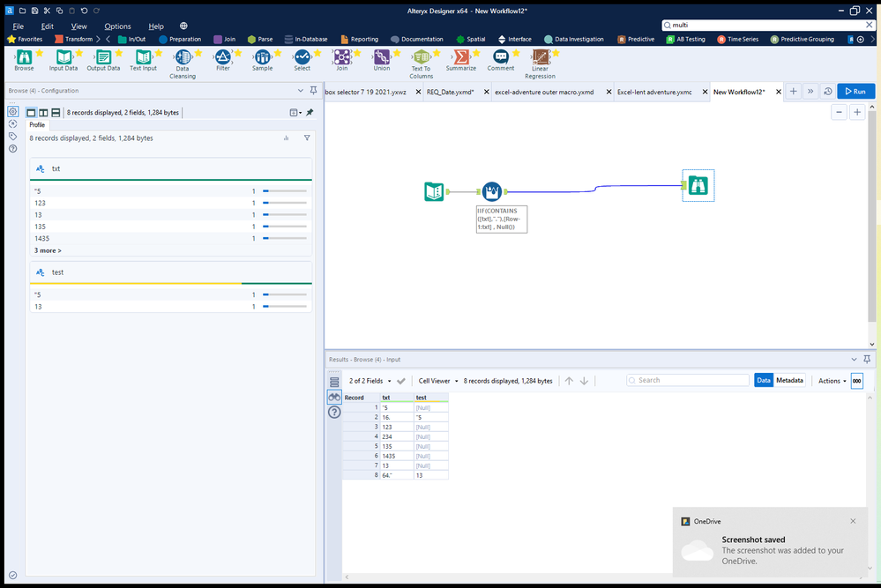
Task: Click the Multi-Row Formula node on canvas
Action: click(x=491, y=191)
